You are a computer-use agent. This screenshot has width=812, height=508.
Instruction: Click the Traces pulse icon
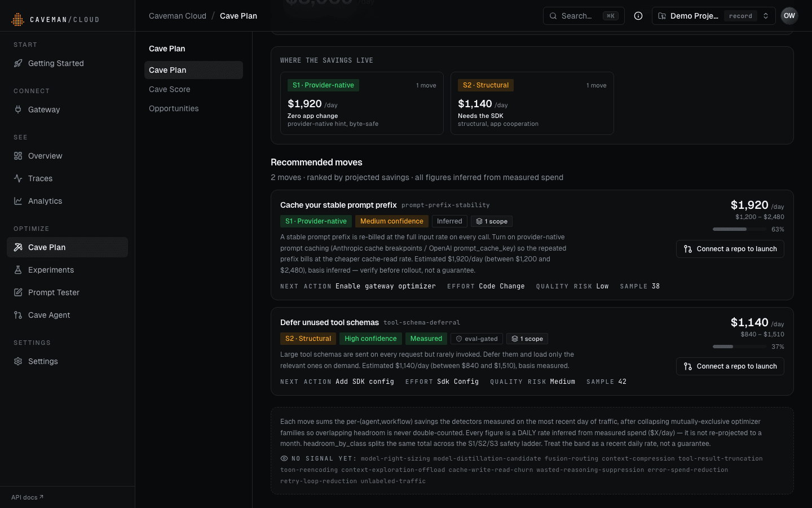18,178
